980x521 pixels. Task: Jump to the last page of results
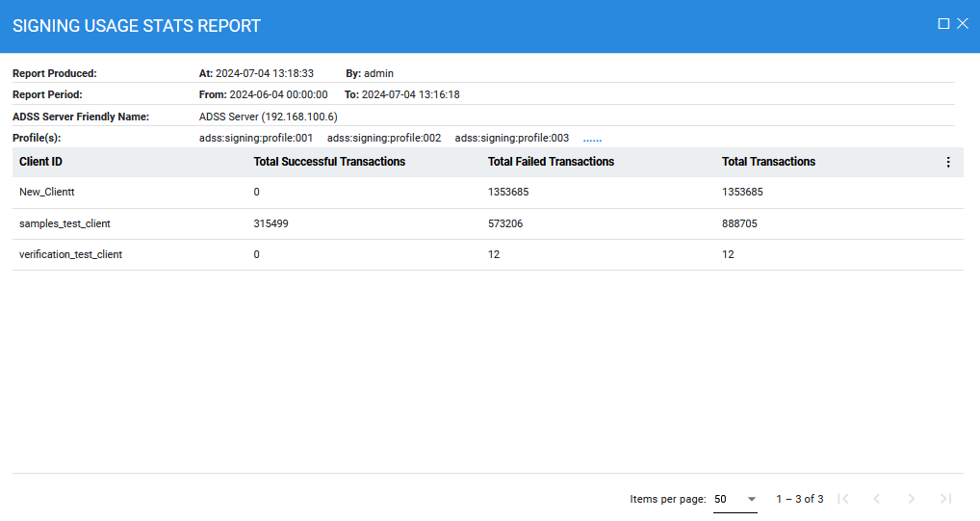945,499
